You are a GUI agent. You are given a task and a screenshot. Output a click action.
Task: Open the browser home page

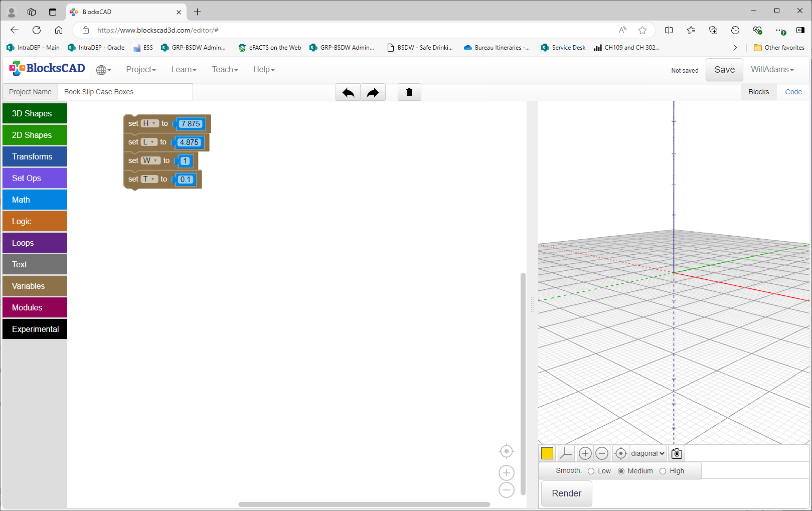[x=59, y=30]
